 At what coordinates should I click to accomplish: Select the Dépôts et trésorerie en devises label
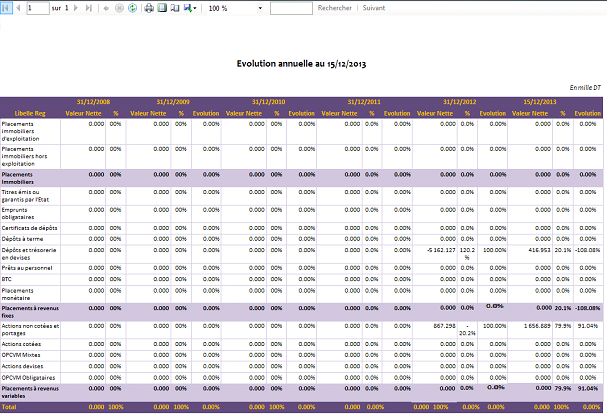pyautogui.click(x=29, y=254)
